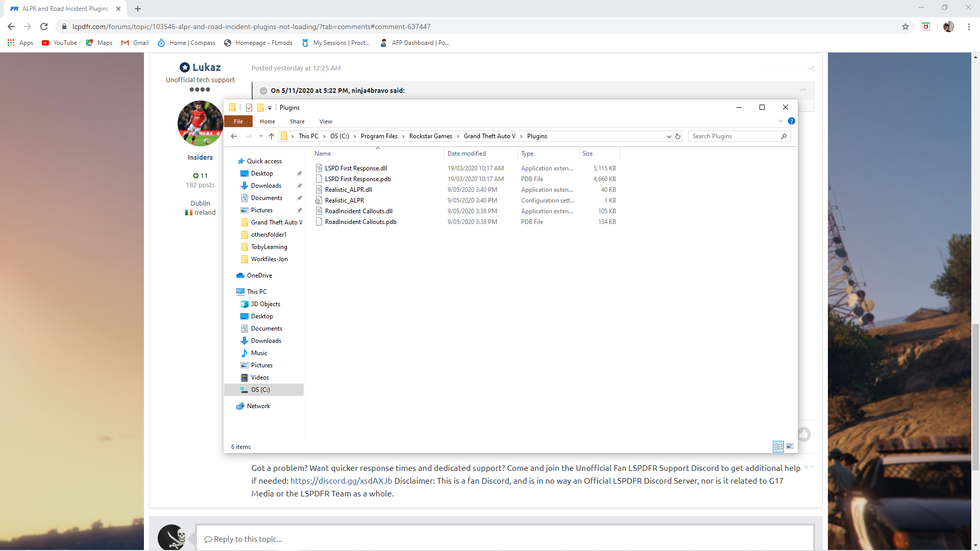This screenshot has width=980, height=551.
Task: Expand the Explorer ribbon chevron
Action: (x=780, y=121)
